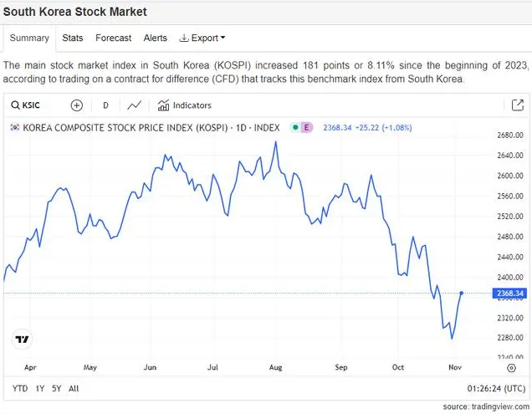Open the D interval selector
The height and width of the screenshot is (414, 532).
(105, 105)
